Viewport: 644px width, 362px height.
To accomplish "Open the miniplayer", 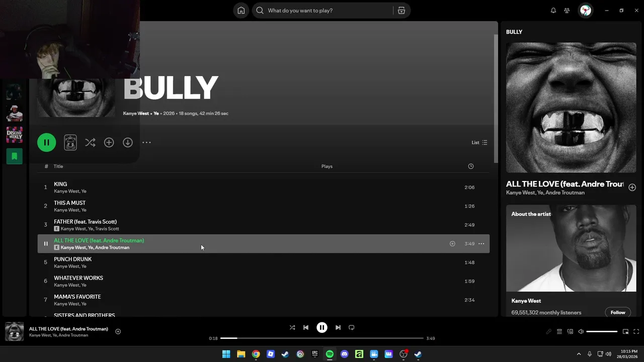I will click(625, 332).
